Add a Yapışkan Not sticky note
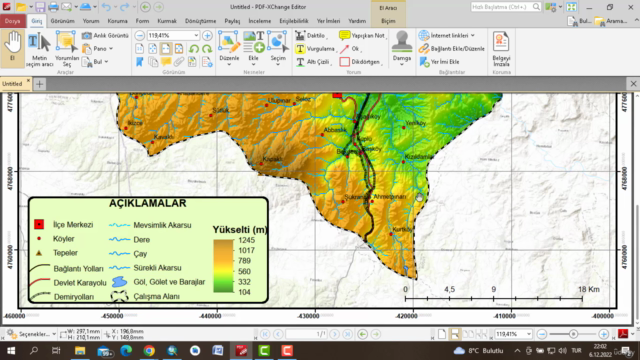640x360 pixels. coord(362,36)
